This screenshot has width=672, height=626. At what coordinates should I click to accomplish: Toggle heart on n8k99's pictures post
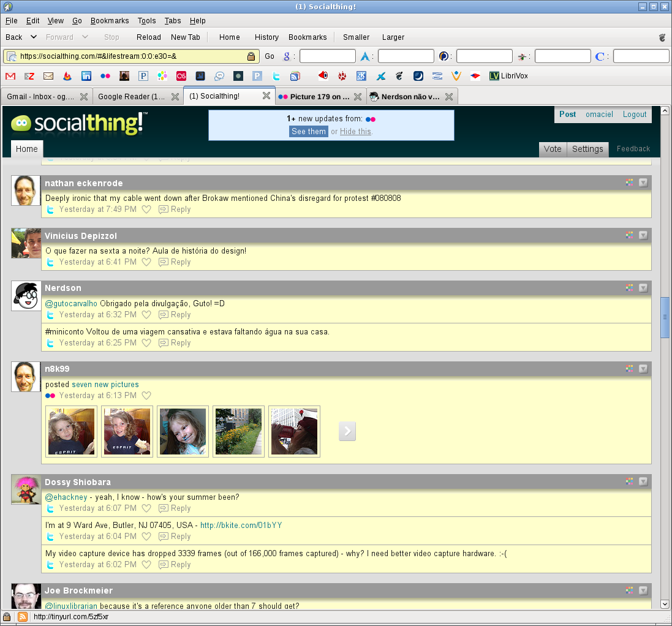(x=146, y=396)
